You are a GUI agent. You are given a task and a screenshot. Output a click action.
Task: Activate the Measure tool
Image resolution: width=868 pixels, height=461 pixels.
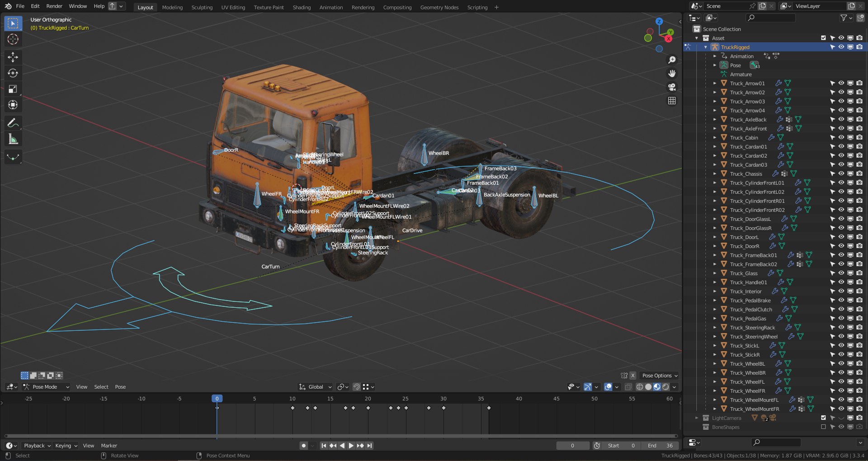[13, 139]
